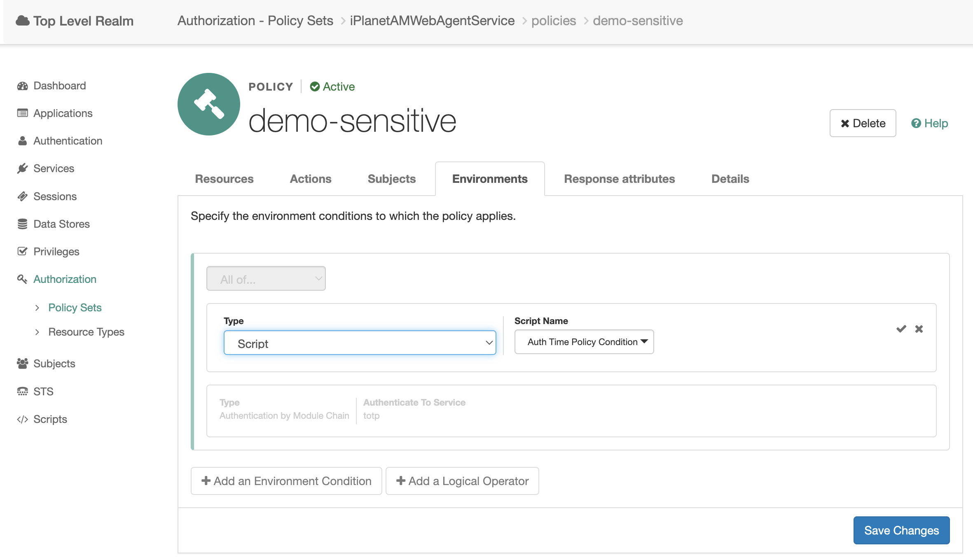Viewport: 973px width, 560px height.
Task: Switch to the Subjects tab
Action: 391,179
